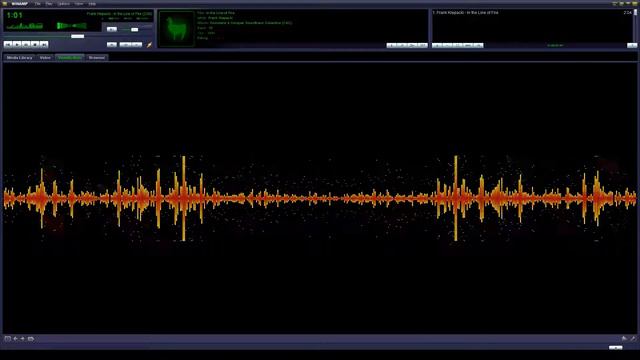Viewport: 640px width, 360px height.
Task: Pause the current song
Action: coord(26,44)
